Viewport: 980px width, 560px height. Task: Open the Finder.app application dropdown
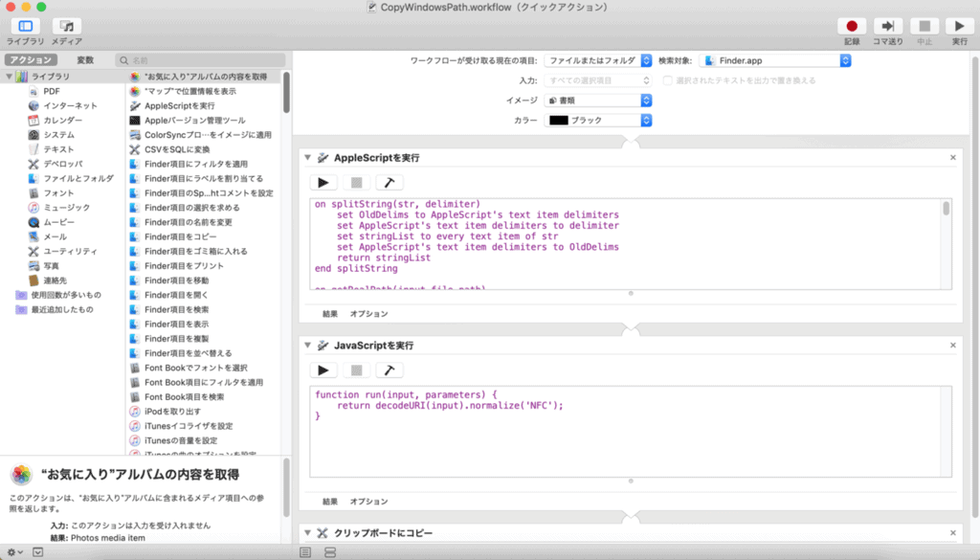pyautogui.click(x=774, y=60)
